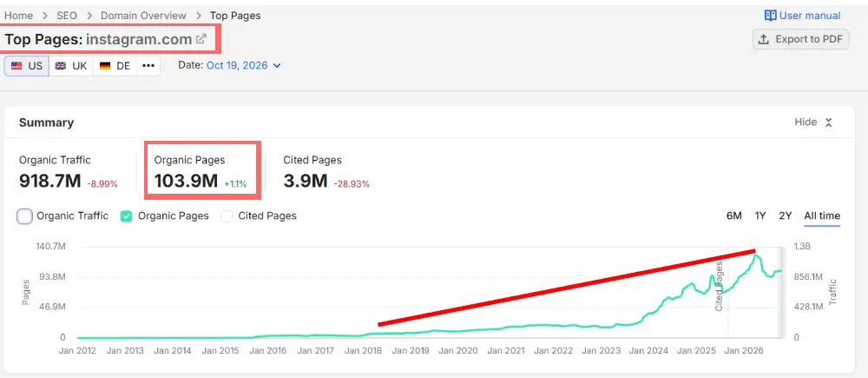Click the Top Pages breadcrumb item

coord(235,16)
